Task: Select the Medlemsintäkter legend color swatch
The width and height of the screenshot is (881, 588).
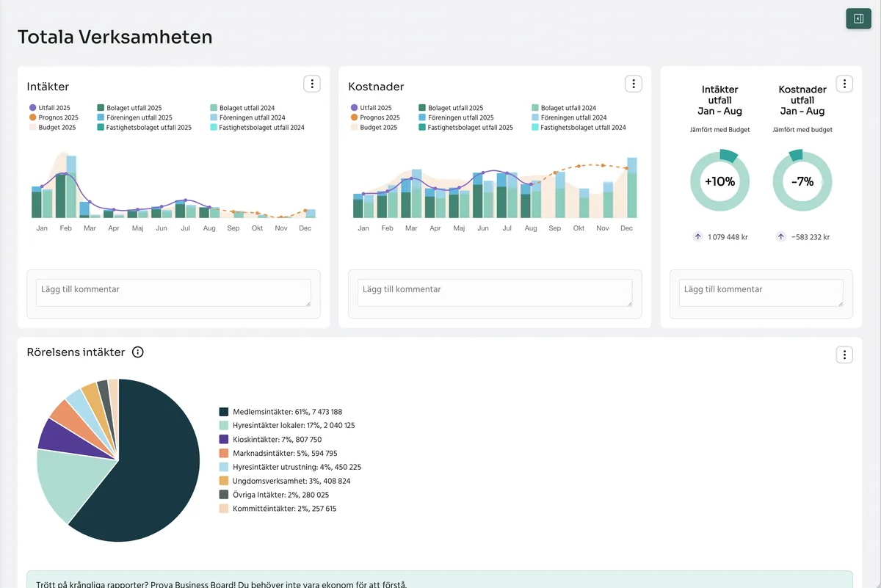Action: point(224,412)
